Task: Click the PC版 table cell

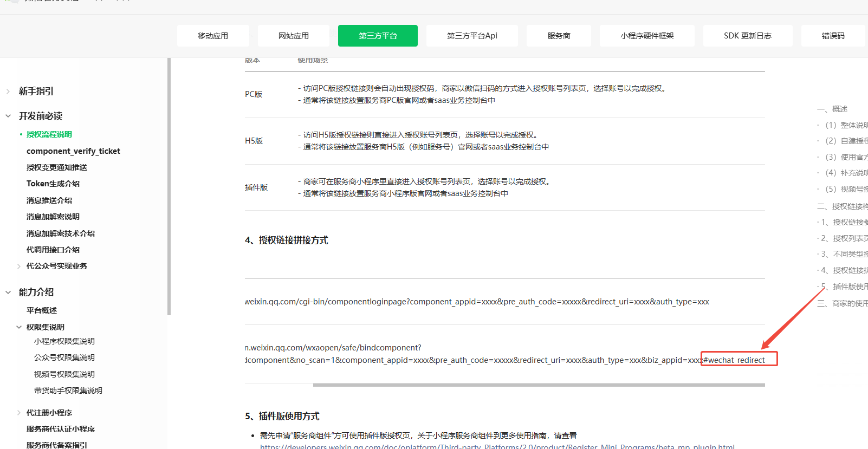Action: point(254,94)
